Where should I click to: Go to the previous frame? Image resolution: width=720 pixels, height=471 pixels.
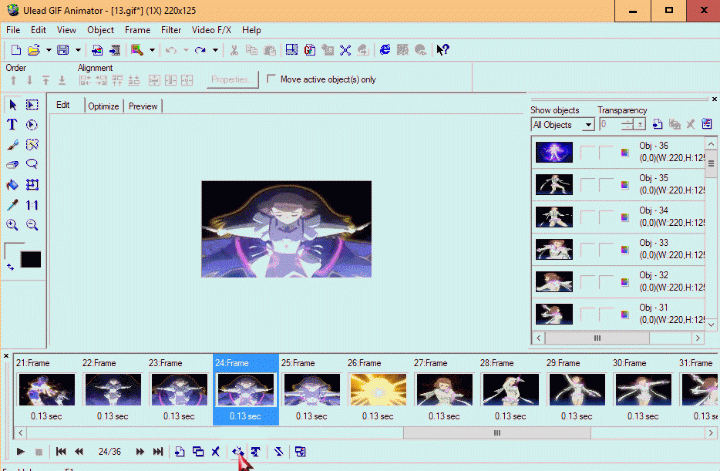click(79, 452)
